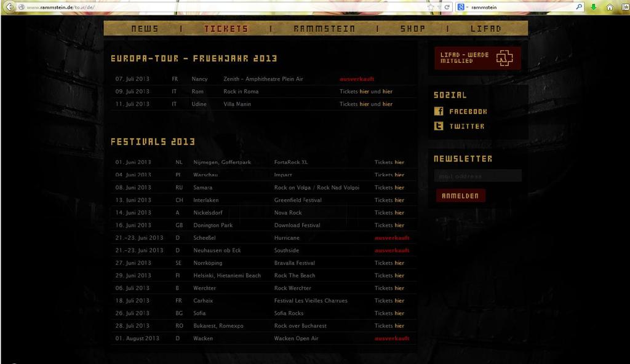Bookmark this page with the star icon

coord(431,7)
